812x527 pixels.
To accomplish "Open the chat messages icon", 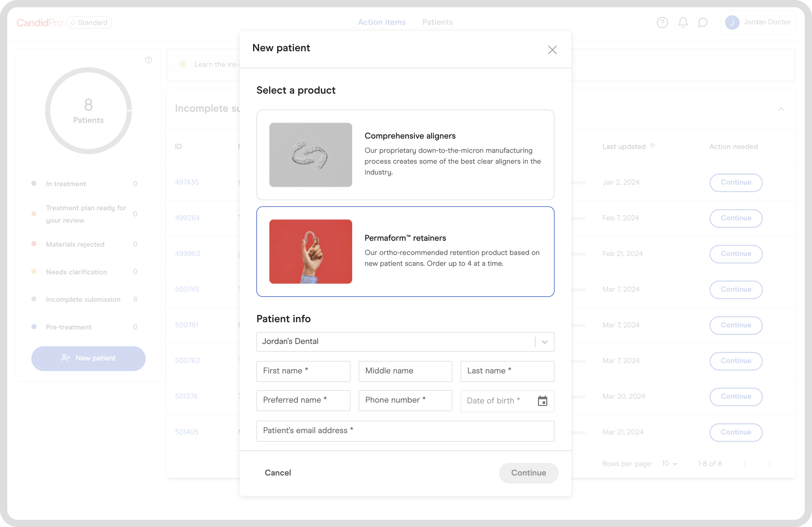I will click(x=703, y=22).
